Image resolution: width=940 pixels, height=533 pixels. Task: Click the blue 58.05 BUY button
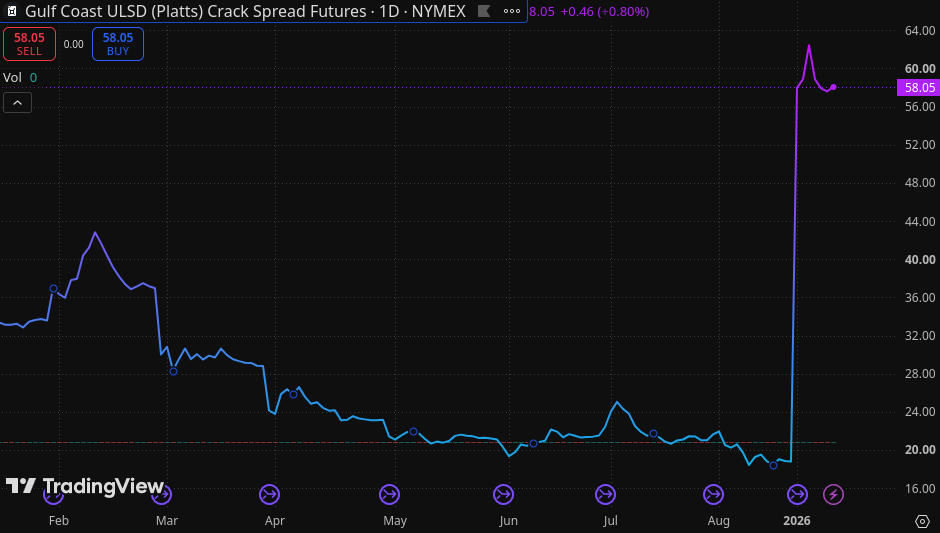[118, 44]
